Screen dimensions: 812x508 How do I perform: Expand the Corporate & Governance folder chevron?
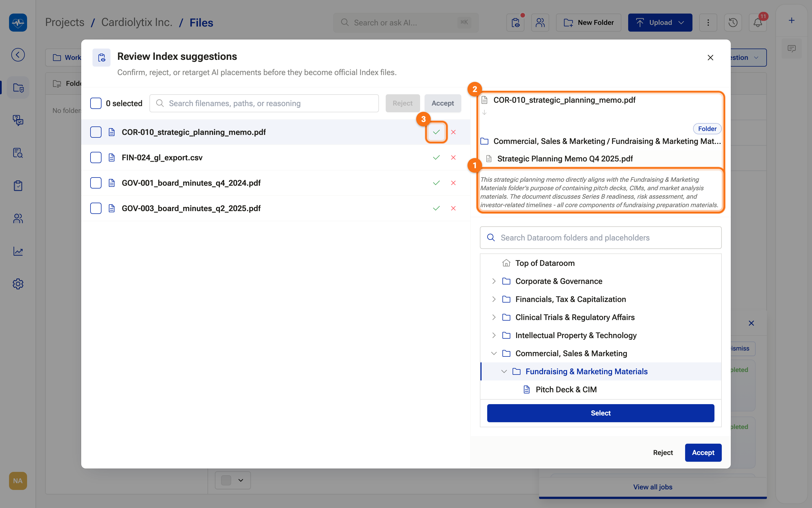[494, 281]
